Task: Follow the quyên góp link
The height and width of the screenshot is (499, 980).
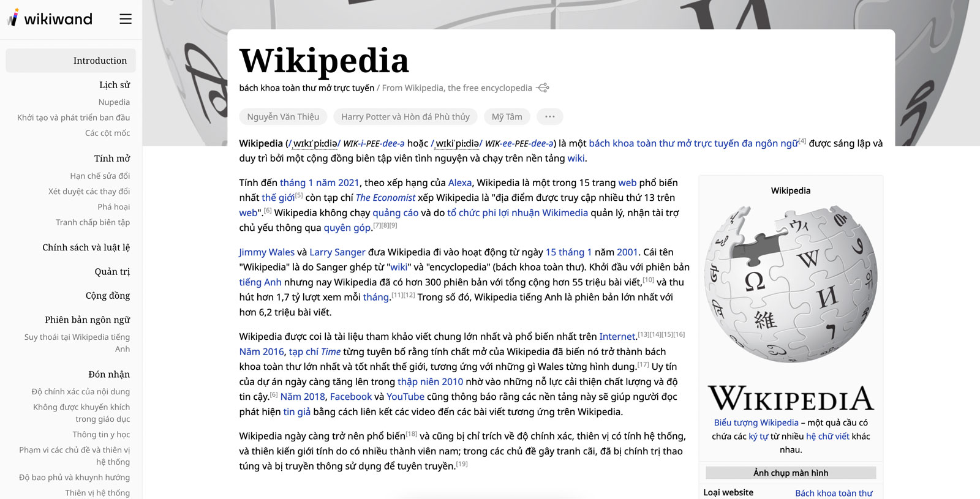Action: [x=347, y=228]
